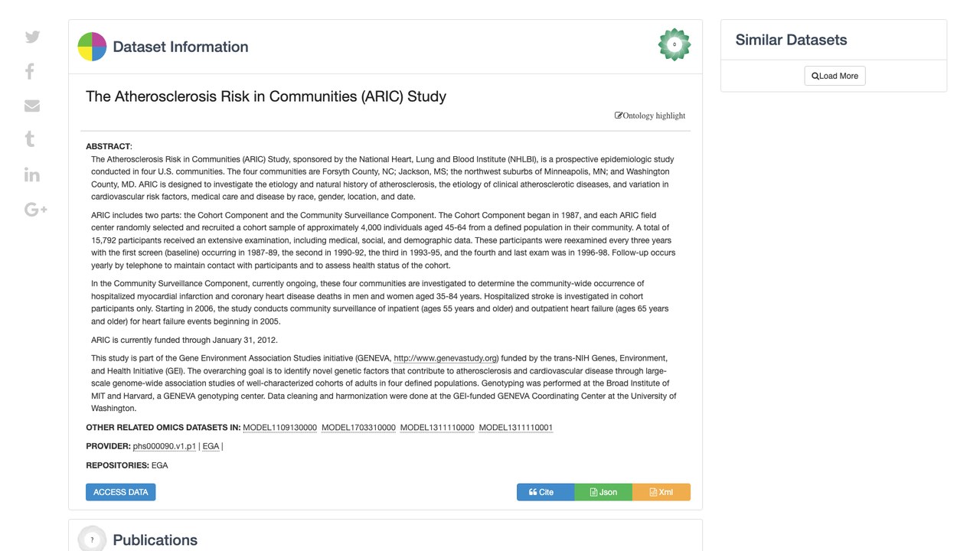Share dataset on Tumblr icon
Screen dimensions: 980x551
pyautogui.click(x=30, y=139)
